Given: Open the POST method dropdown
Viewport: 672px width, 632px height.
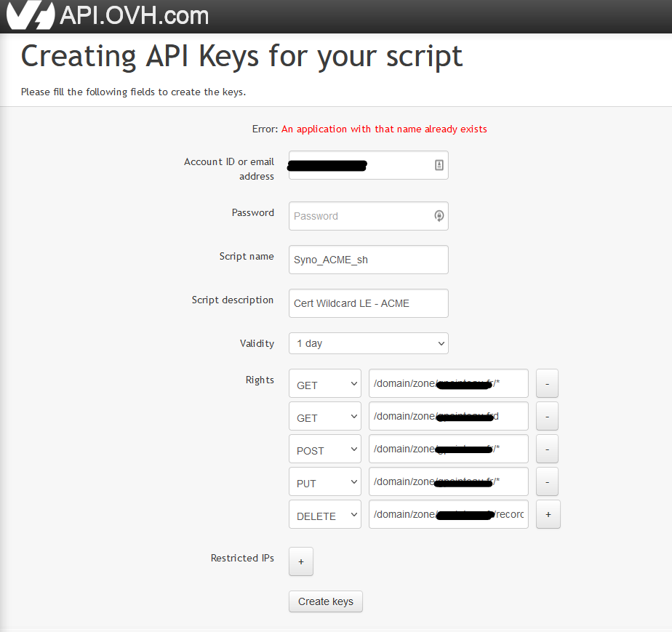Looking at the screenshot, I should (x=325, y=449).
